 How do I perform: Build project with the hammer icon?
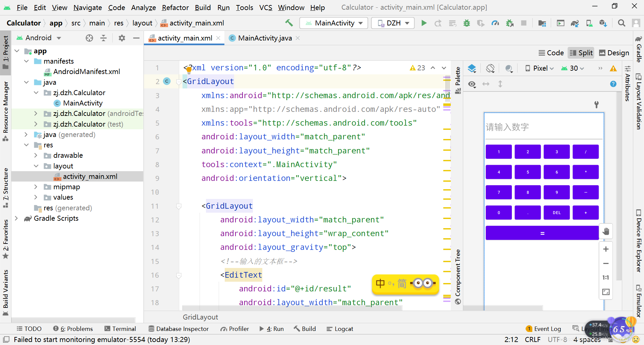click(x=289, y=23)
